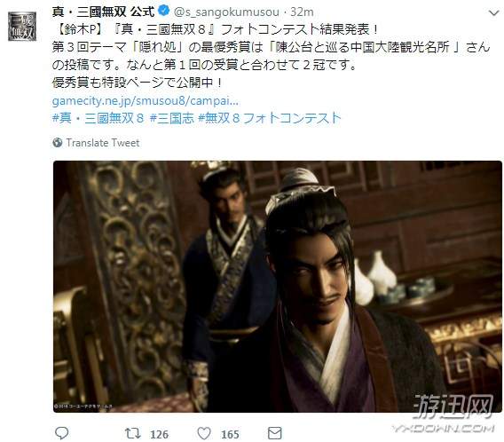The height and width of the screenshot is (442, 504).
Task: Open the 32m timestamp link
Action: click(302, 12)
